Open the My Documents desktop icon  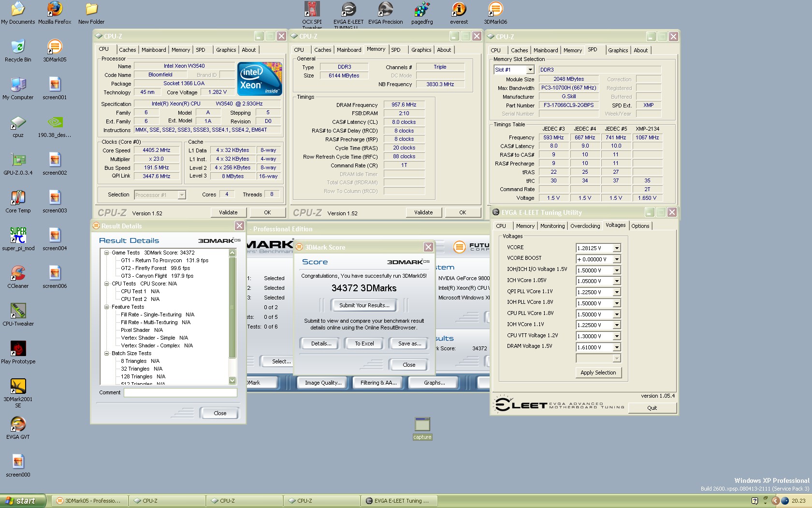pos(18,13)
